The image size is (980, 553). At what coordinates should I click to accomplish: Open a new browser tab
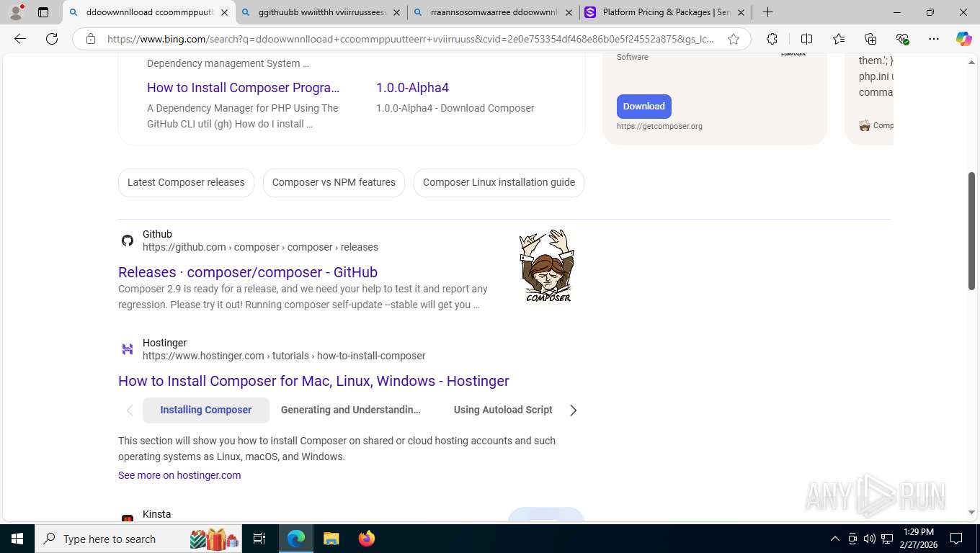[768, 12]
